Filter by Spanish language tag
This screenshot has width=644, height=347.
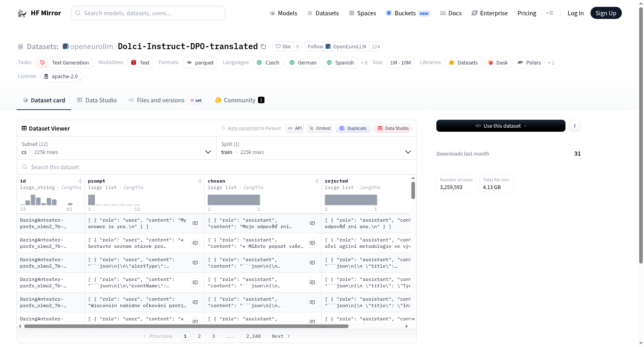pyautogui.click(x=340, y=62)
